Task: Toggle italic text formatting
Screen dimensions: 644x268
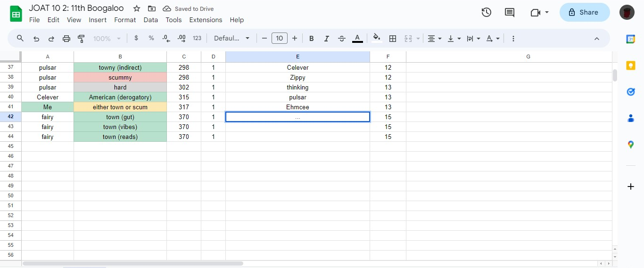Action: click(x=326, y=39)
